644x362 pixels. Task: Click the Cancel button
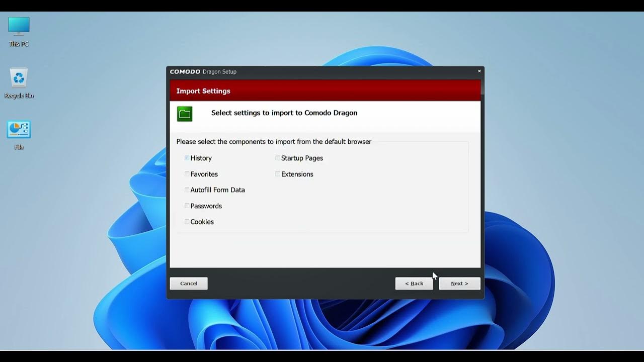tap(189, 284)
